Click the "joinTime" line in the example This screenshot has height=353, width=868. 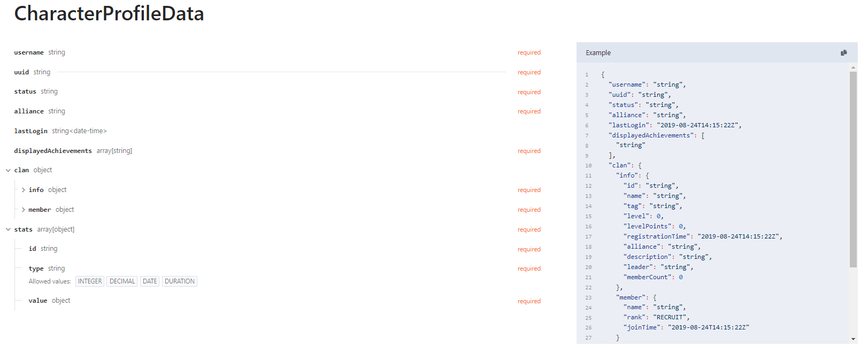686,327
